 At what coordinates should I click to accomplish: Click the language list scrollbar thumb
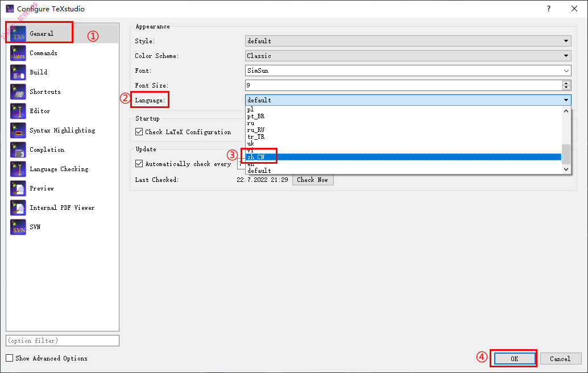(566, 154)
